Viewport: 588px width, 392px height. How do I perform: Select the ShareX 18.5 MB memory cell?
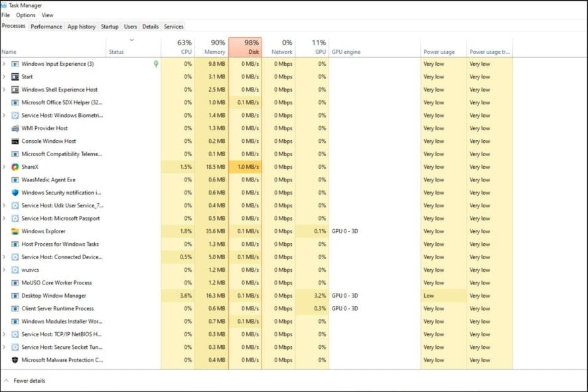[x=212, y=167]
